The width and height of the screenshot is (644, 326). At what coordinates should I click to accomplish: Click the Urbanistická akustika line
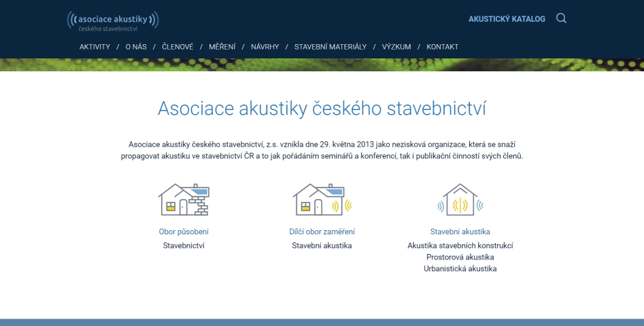(460, 268)
